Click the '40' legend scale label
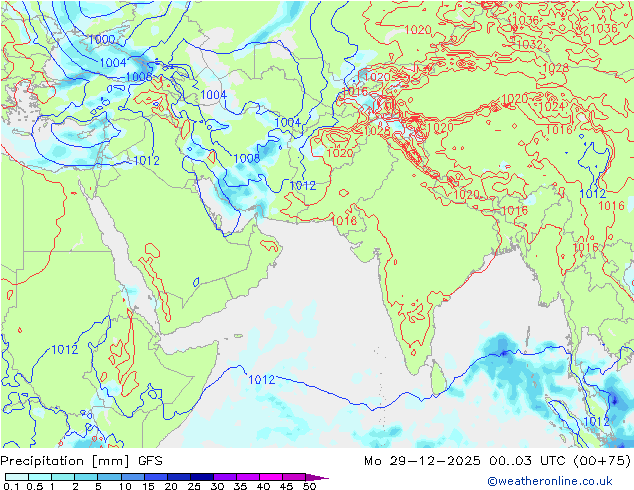 [263, 486]
